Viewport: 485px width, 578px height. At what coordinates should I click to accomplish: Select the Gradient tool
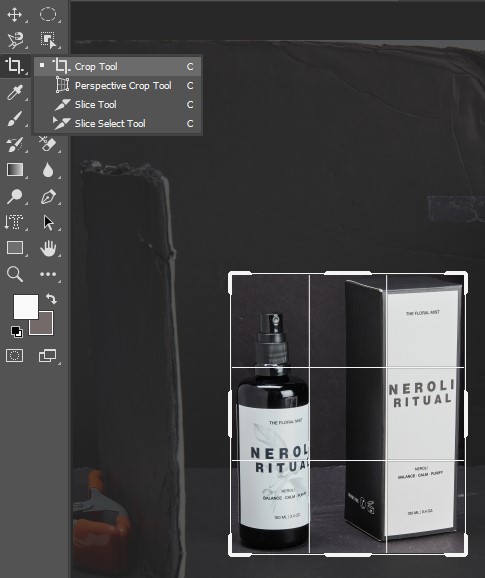point(15,170)
